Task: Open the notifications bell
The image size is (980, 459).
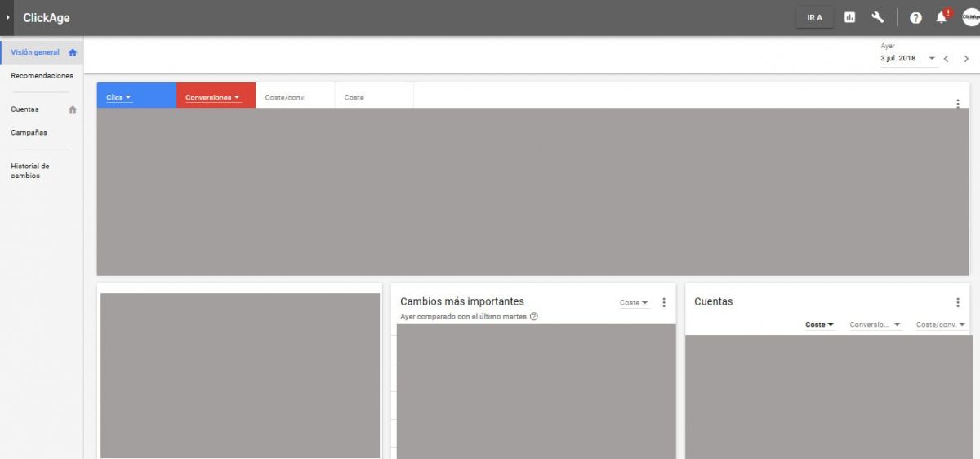Action: pos(942,17)
